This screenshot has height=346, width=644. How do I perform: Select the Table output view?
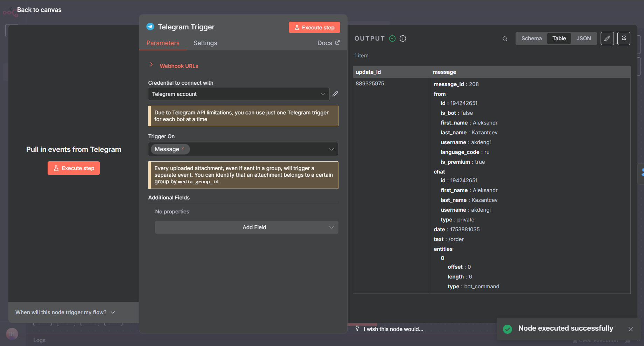pyautogui.click(x=559, y=38)
